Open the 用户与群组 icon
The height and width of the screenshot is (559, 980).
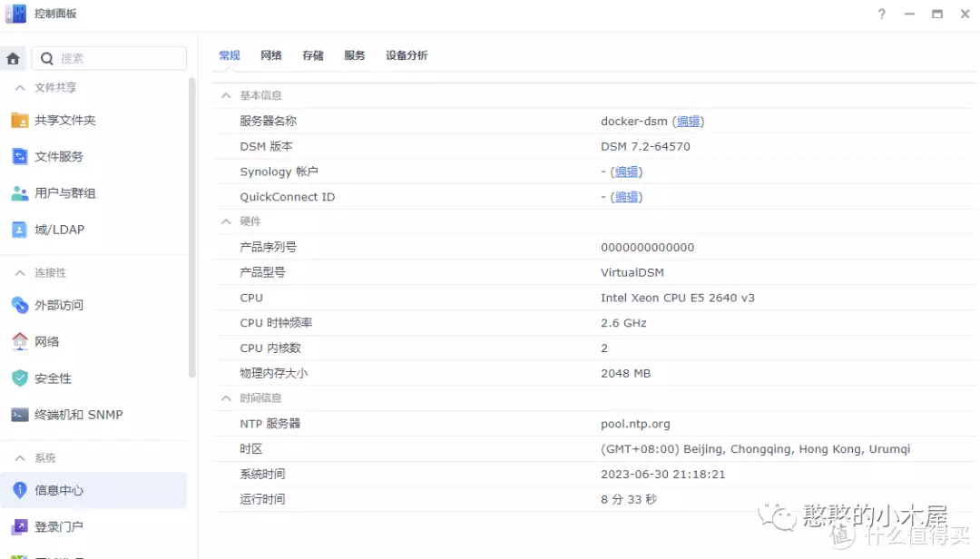(19, 193)
